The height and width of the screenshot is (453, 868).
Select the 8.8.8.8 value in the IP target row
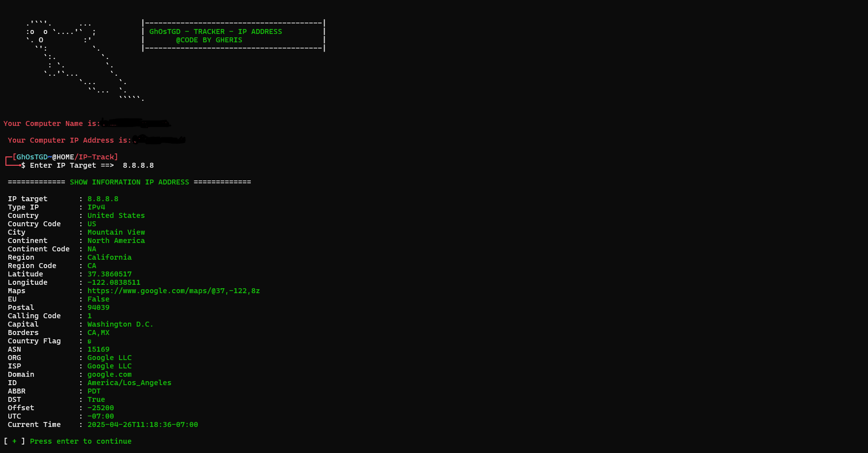[103, 199]
